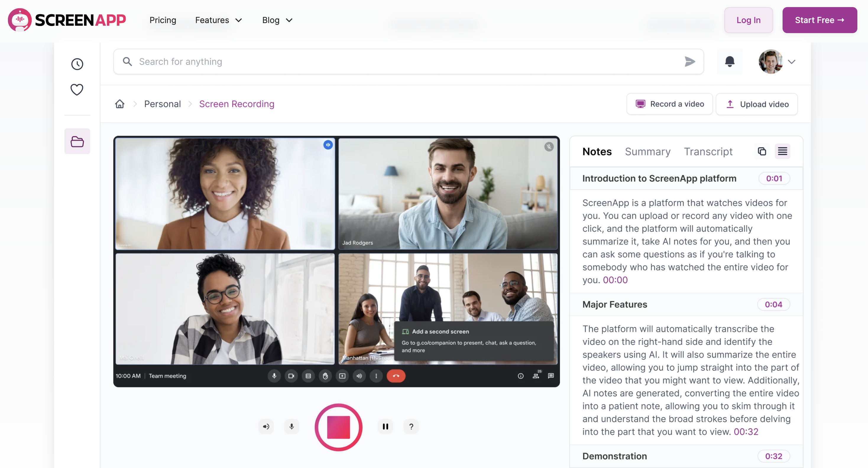The height and width of the screenshot is (468, 868).
Task: Open the user profile avatar dropdown
Action: [776, 62]
